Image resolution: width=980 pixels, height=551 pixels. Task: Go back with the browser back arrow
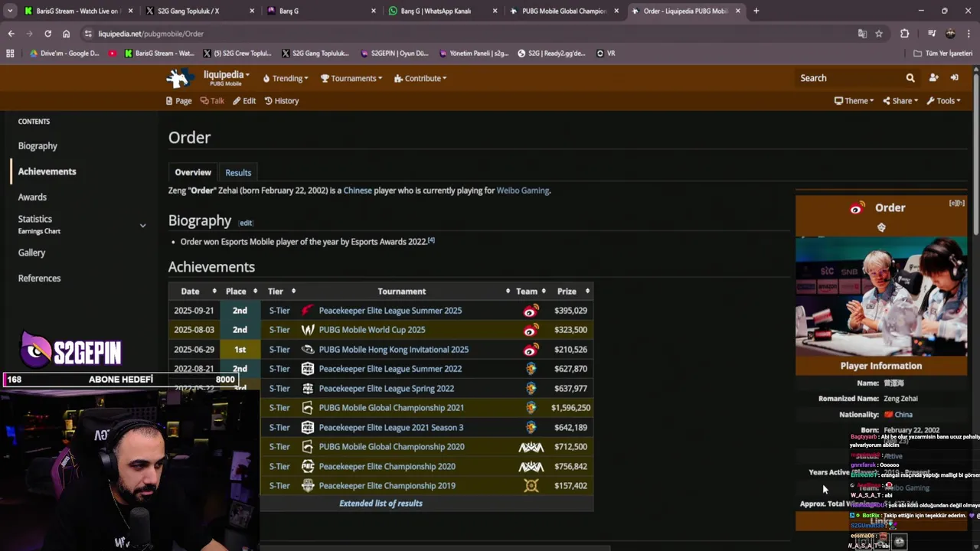[x=11, y=34]
